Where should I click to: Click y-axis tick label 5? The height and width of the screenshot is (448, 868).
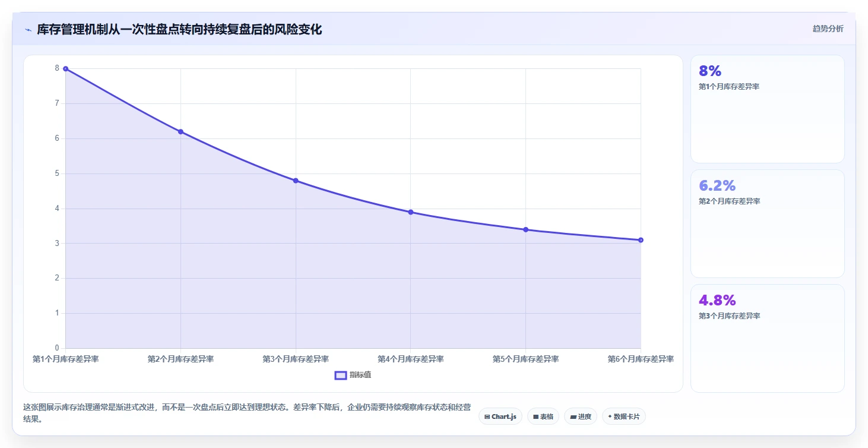[58, 173]
